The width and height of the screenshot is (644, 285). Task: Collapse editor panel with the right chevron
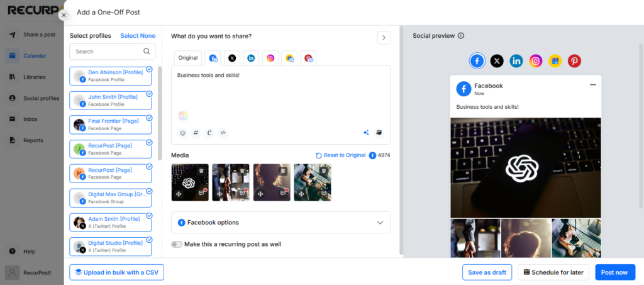tap(384, 37)
